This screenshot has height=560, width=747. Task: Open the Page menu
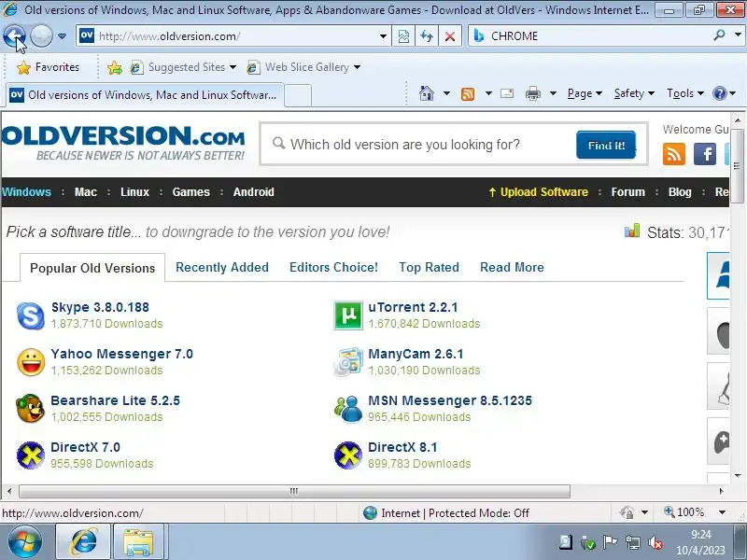click(x=585, y=93)
